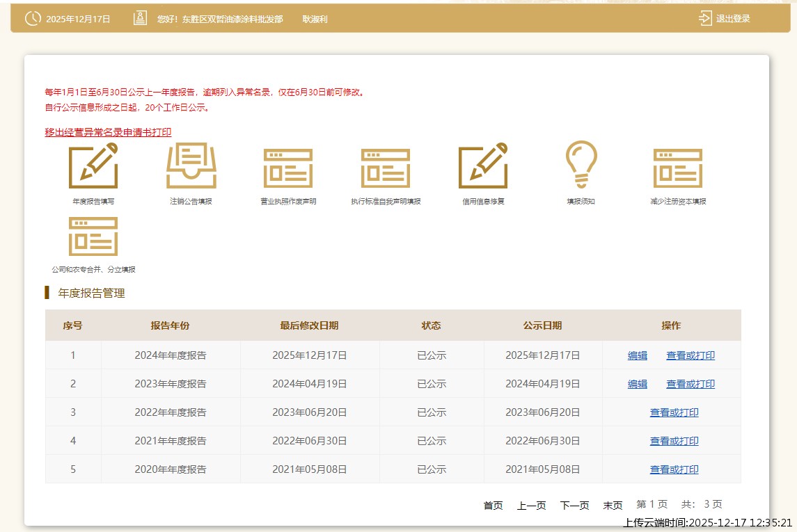The width and height of the screenshot is (797, 532).
Task: Go to 首页 in pagination
Action: (x=493, y=506)
